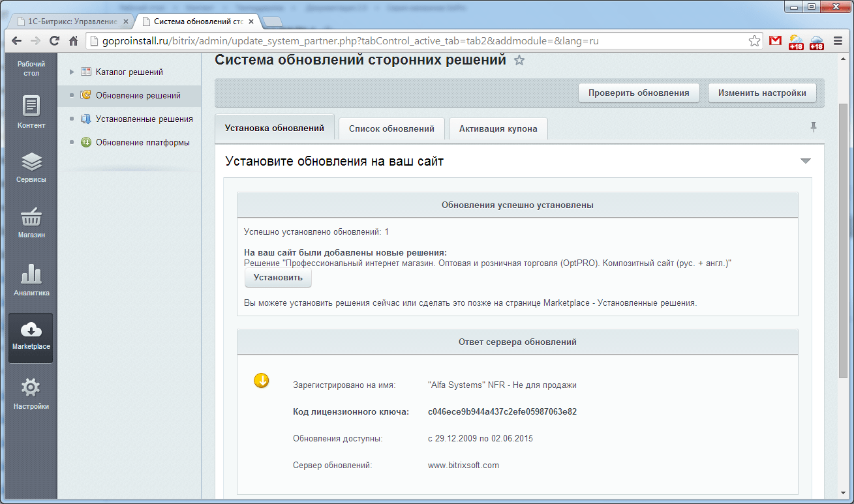Viewport: 854px width, 504px height.
Task: Switch to the 1С-Битрикс browser tab
Action: 72,22
